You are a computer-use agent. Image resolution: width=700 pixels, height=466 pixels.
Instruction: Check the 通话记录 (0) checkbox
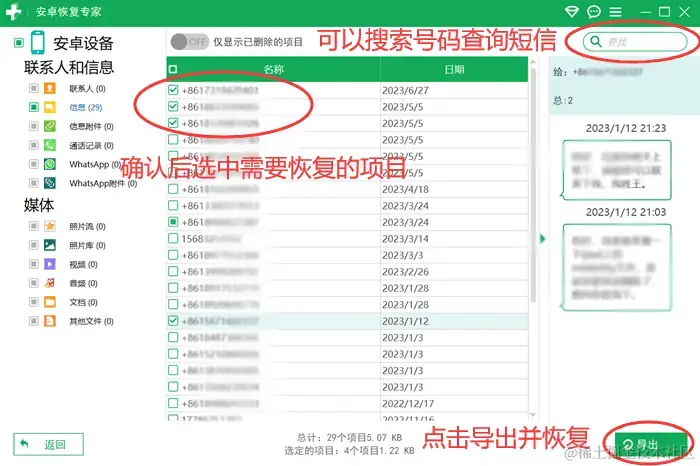pyautogui.click(x=33, y=145)
